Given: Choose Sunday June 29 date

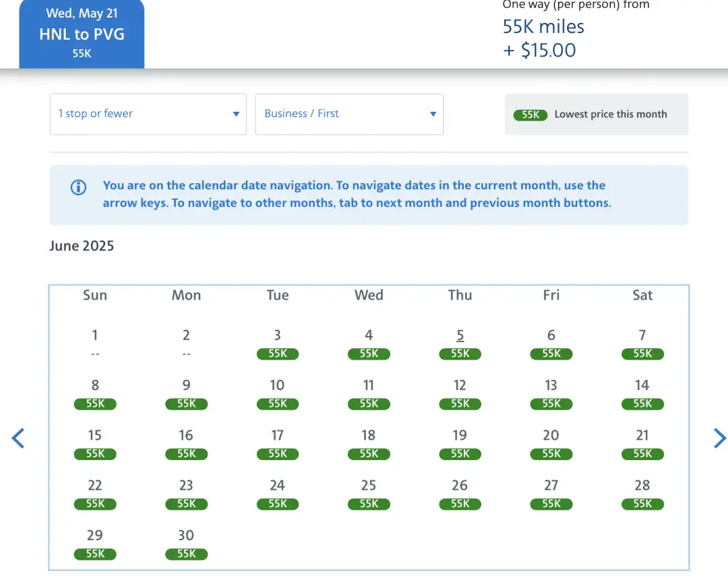Looking at the screenshot, I should click(x=95, y=543).
